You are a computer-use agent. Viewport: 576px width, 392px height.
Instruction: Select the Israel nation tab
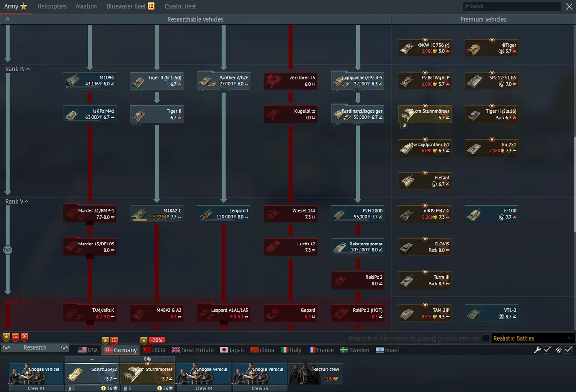coord(387,350)
